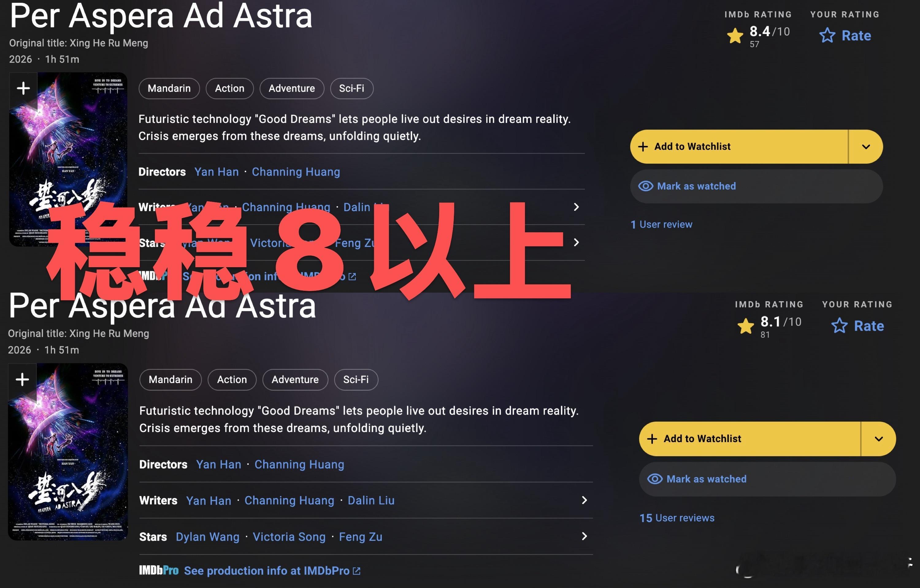This screenshot has height=588, width=920.
Task: Click plus icon on the upper movie poster
Action: (23, 88)
